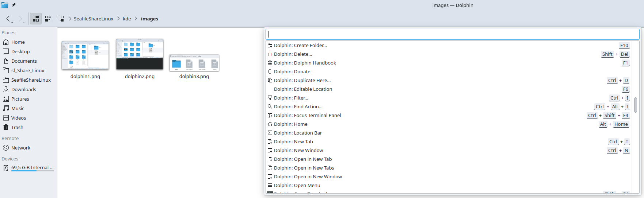The height and width of the screenshot is (198, 644).
Task: Open Trash in Places sidebar
Action: tap(17, 127)
